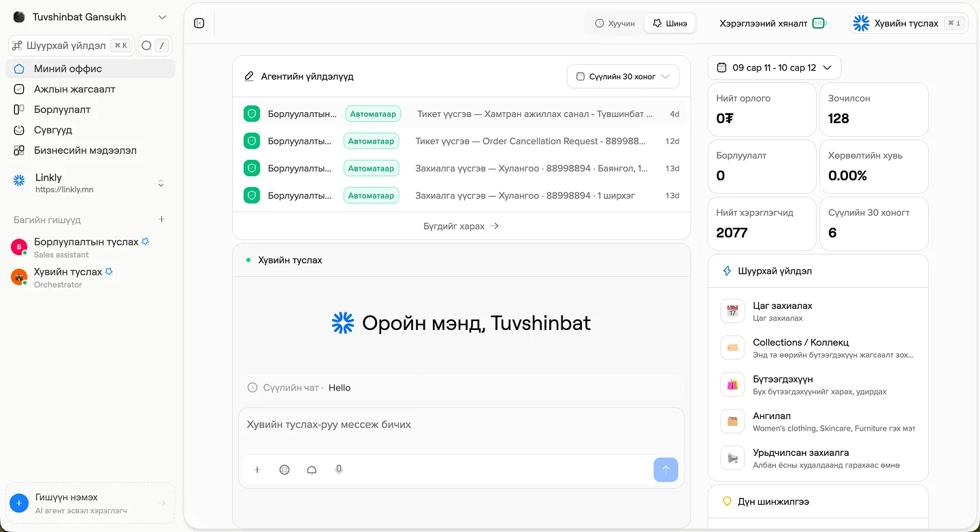Go to Борлуулалт in the sidebar

[x=90, y=110]
